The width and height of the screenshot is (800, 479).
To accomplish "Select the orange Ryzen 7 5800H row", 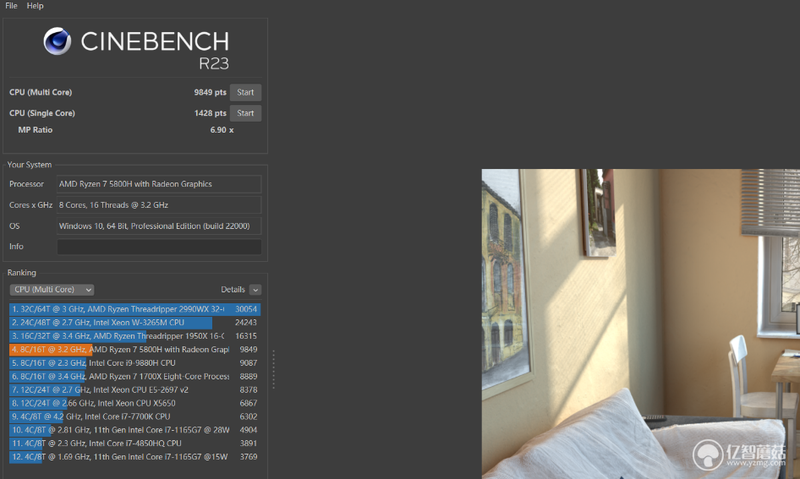I will pyautogui.click(x=135, y=349).
